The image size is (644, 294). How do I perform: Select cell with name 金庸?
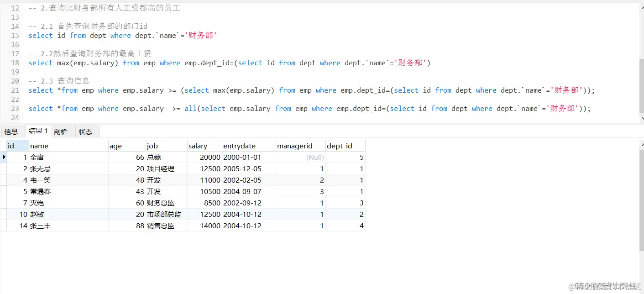[68, 157]
